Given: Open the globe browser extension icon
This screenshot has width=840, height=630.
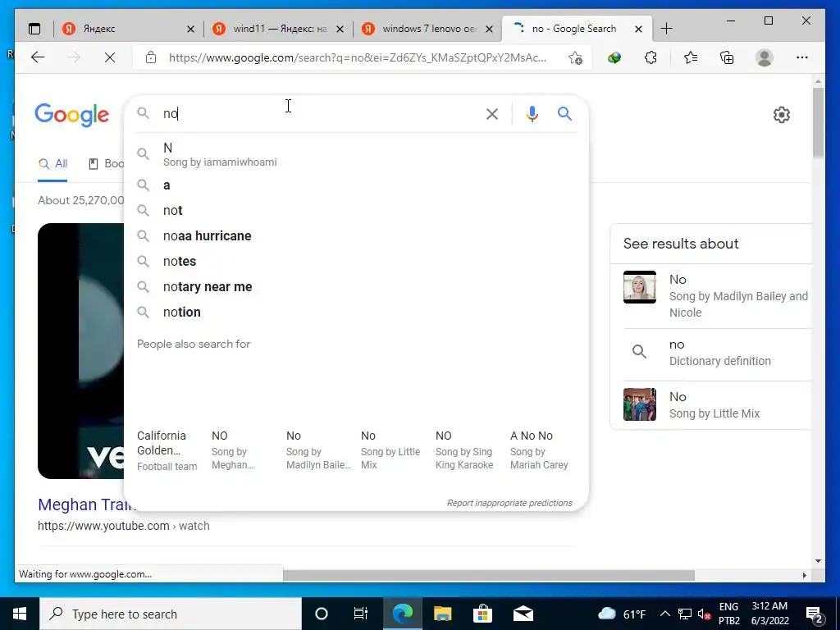Looking at the screenshot, I should 614,57.
